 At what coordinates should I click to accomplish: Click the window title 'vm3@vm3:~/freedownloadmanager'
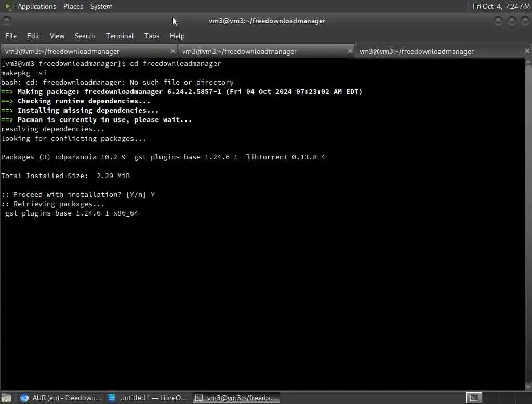click(x=267, y=21)
